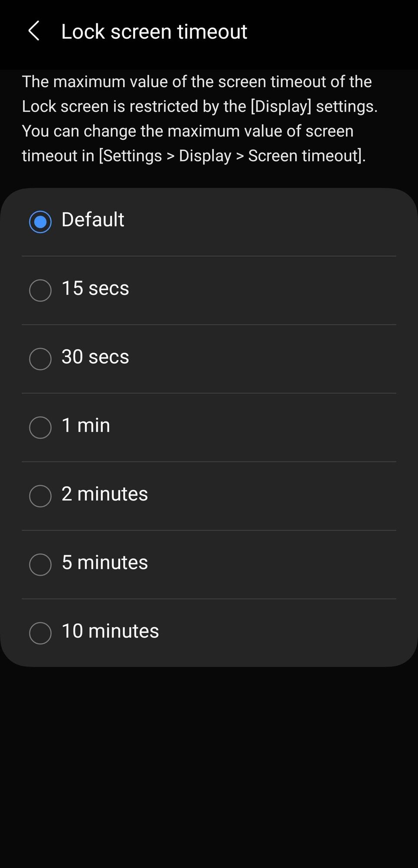The height and width of the screenshot is (868, 418).
Task: Tap the "Default" option label
Action: pyautogui.click(x=93, y=220)
